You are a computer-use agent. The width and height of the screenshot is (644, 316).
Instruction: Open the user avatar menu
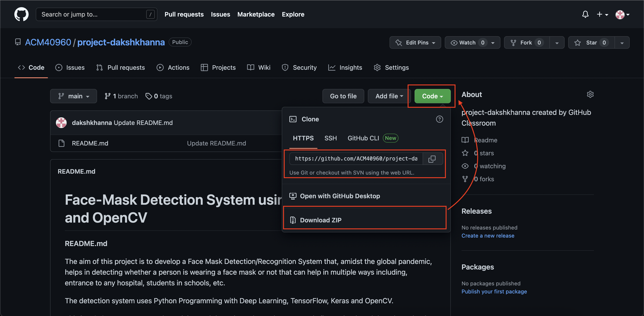pyautogui.click(x=622, y=14)
